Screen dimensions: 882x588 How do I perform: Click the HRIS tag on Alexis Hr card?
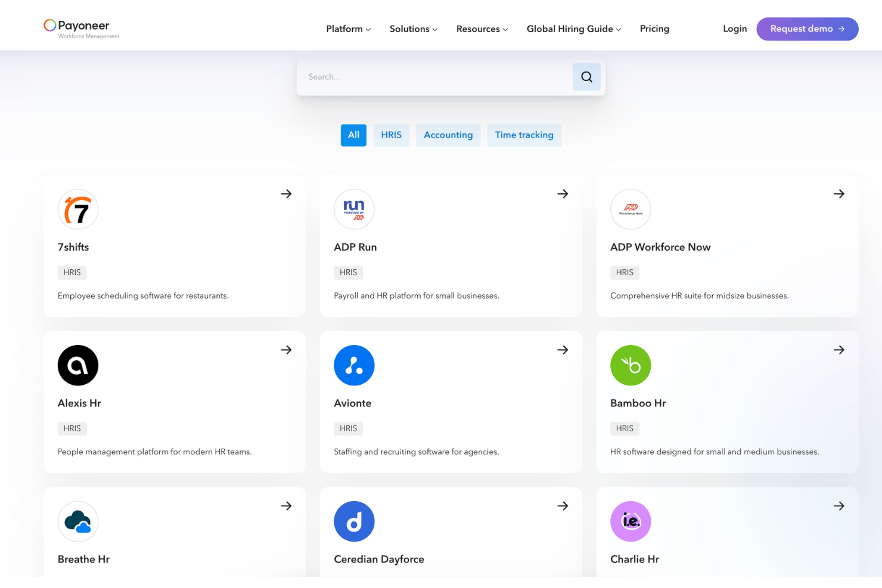coord(72,428)
